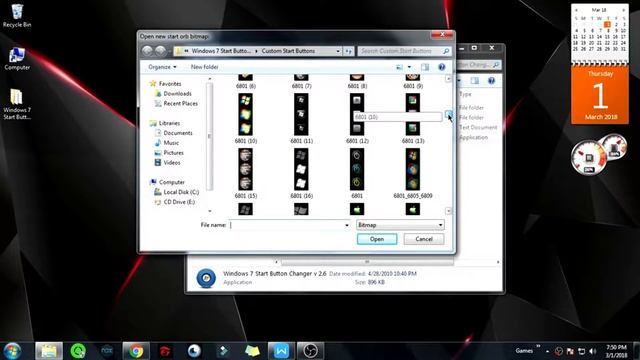Viewport: 640px width, 360px height.
Task: Open the Documents library
Action: coord(178,133)
